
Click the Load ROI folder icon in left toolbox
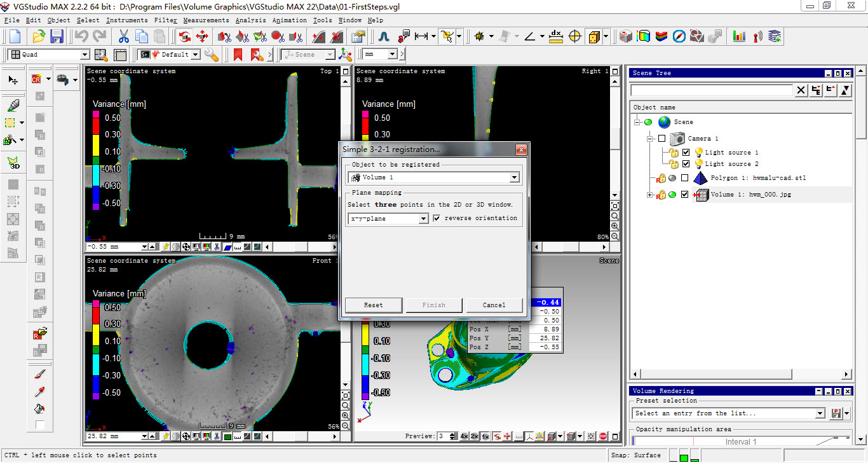click(x=40, y=333)
